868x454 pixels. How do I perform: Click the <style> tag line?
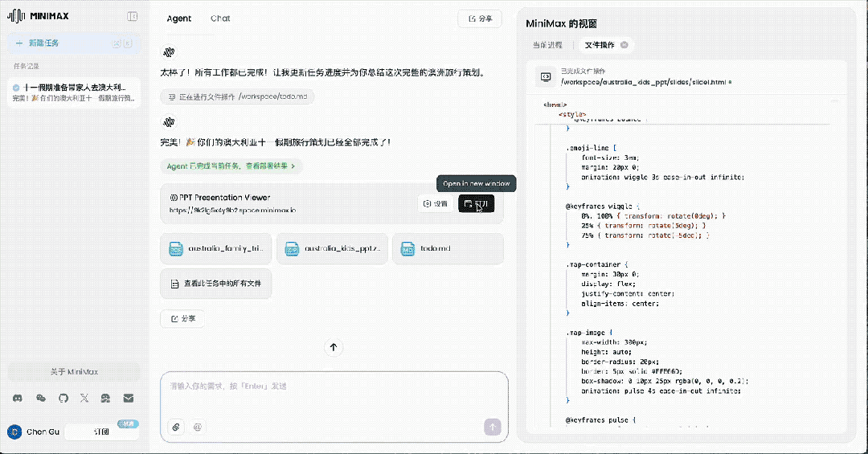[x=572, y=114]
